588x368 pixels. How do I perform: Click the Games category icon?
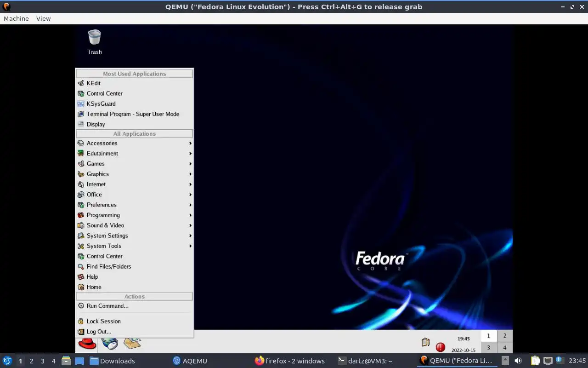81,164
